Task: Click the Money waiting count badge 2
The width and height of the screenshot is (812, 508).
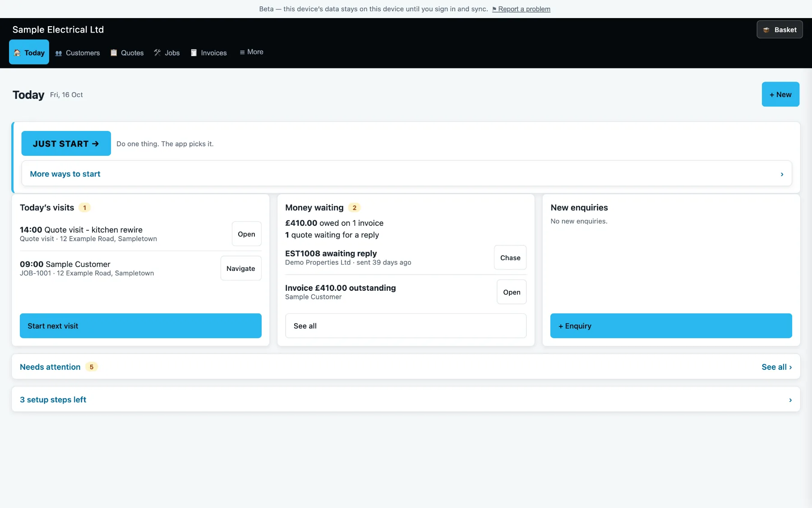Action: coord(354,208)
